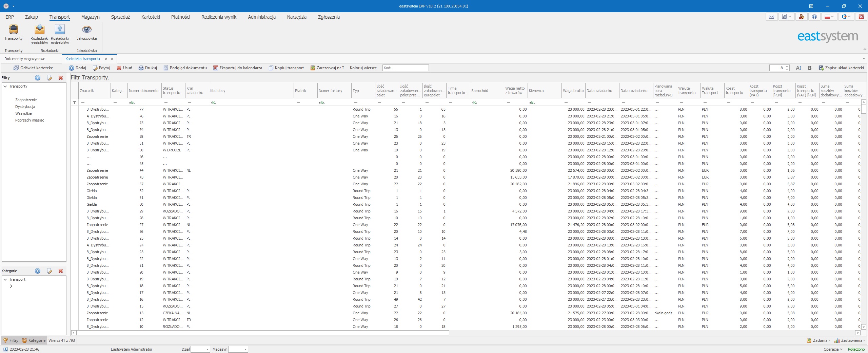Click the Odśwież kartotekę button
Viewport: 868px width, 353px height.
click(x=33, y=68)
